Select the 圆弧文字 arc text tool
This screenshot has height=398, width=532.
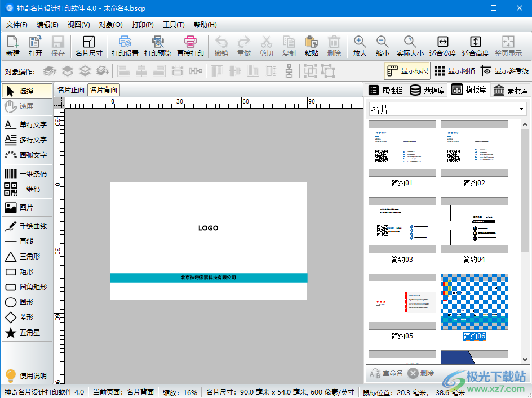26,155
